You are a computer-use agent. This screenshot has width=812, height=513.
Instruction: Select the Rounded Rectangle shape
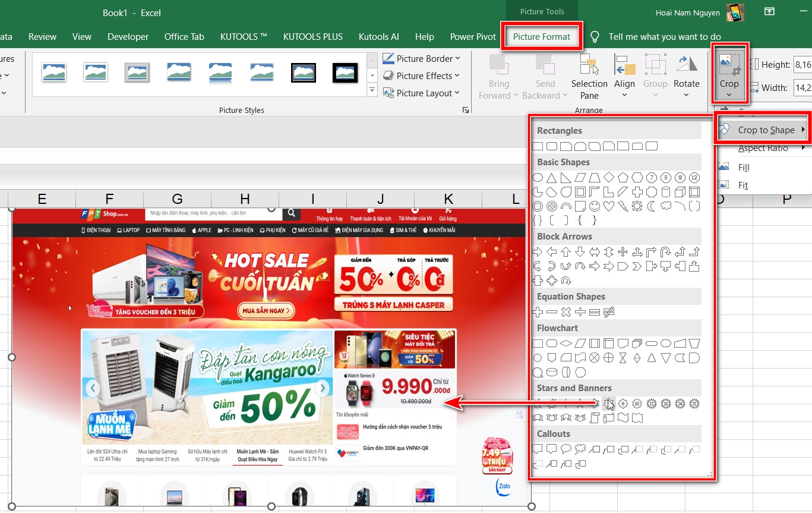(x=552, y=146)
